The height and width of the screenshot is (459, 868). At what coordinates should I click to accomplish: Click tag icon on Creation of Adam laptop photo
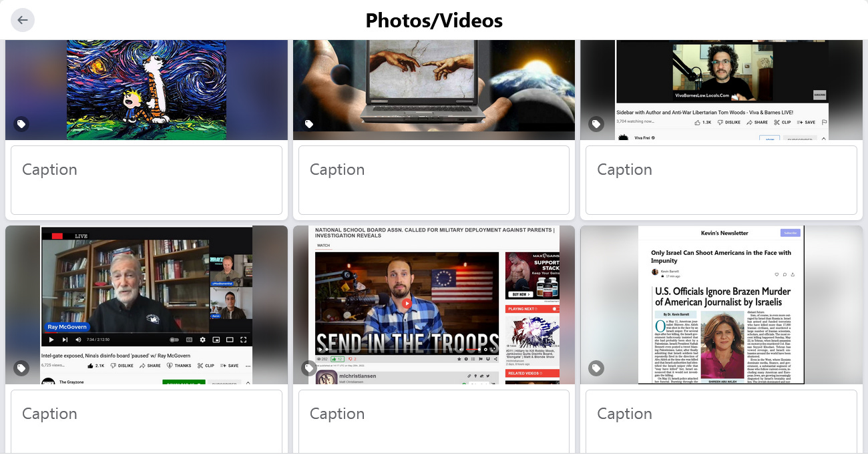[309, 124]
